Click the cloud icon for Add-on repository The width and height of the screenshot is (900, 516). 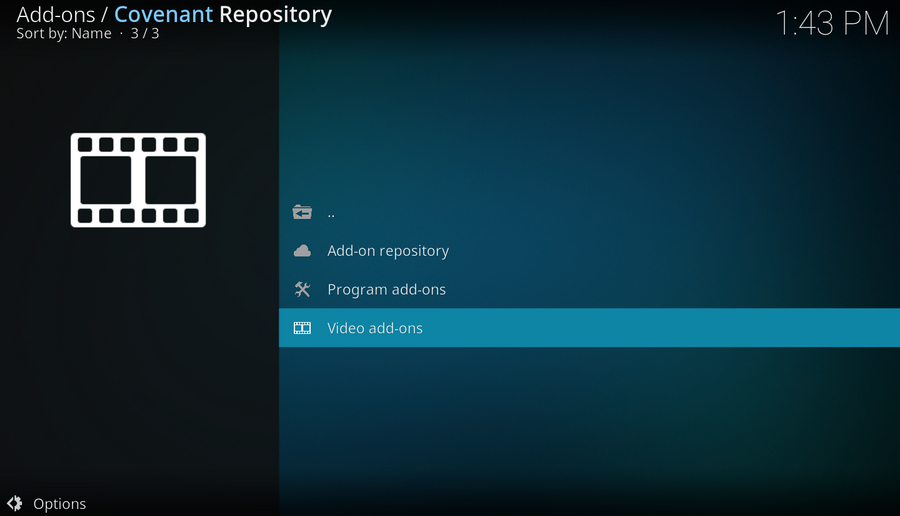(302, 251)
